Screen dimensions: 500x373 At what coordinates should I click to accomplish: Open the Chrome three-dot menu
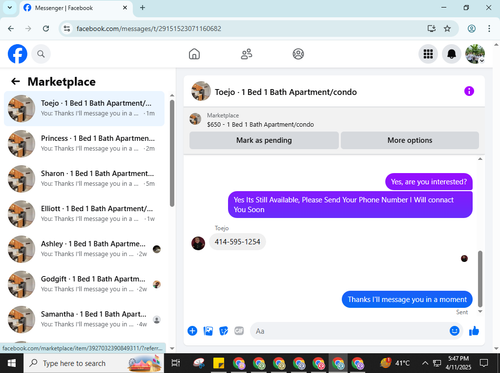489,29
